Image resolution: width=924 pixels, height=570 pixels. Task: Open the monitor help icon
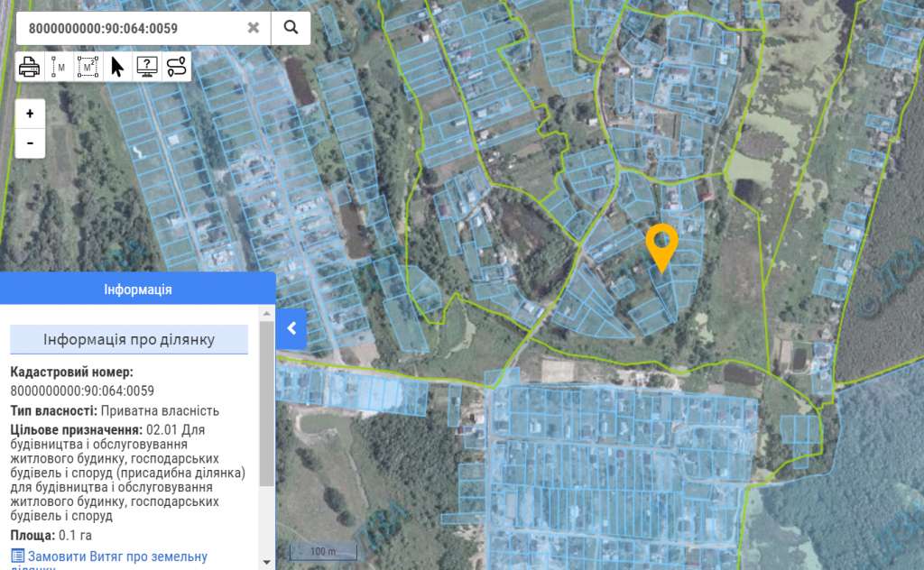click(146, 67)
